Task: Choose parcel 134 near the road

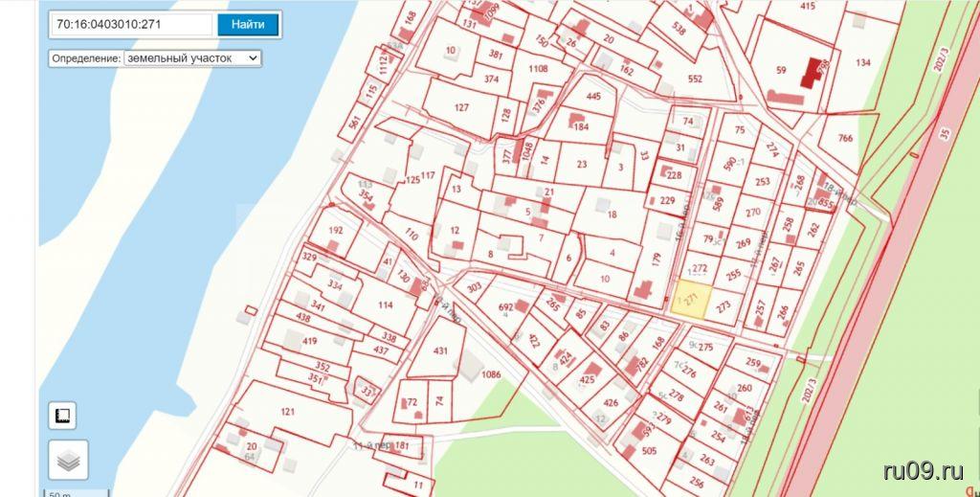Action: [863, 63]
